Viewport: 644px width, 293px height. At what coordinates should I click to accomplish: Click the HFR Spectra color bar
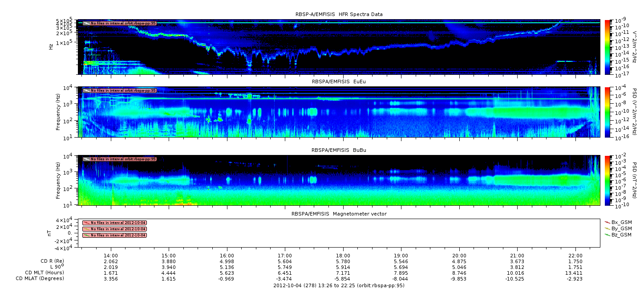pos(608,47)
